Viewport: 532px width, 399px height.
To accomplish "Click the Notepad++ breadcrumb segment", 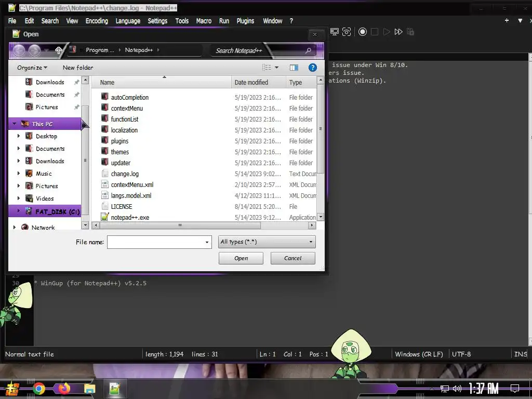I will [139, 50].
